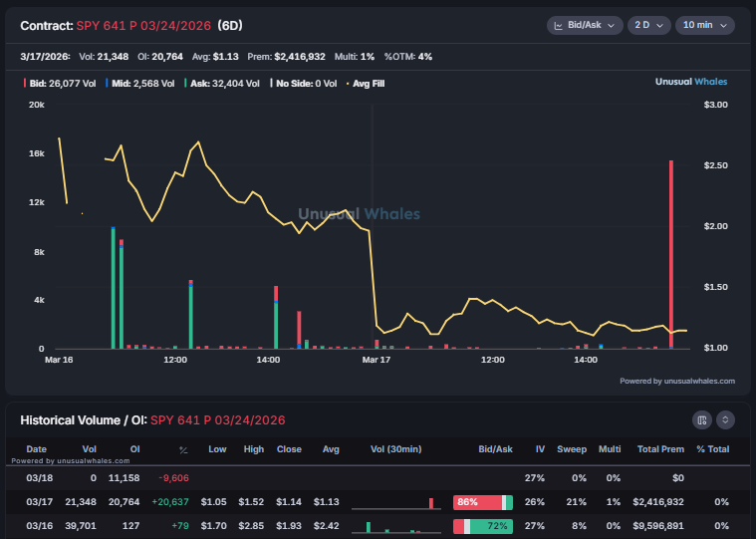Viewport: 756px width, 539px height.
Task: Click the OI: 20,764 header stat
Action: point(160,57)
